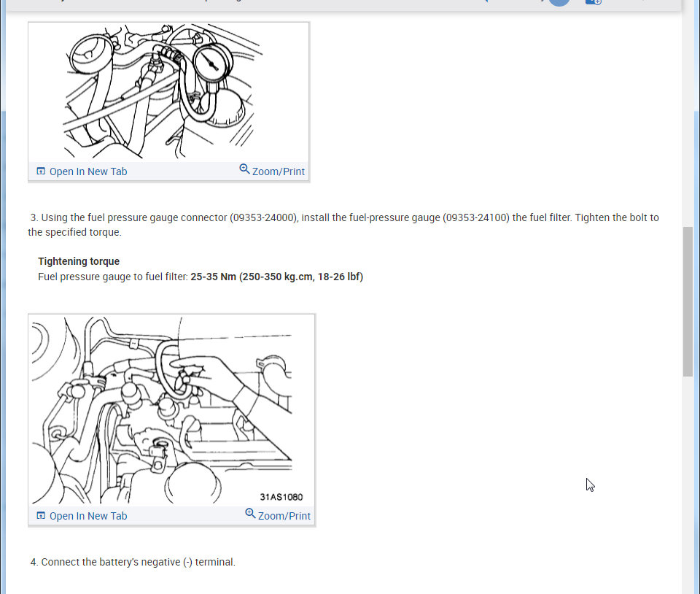Viewport: 700px width, 594px height.
Task: Click the 'Tightening torque' heading
Action: 79,261
